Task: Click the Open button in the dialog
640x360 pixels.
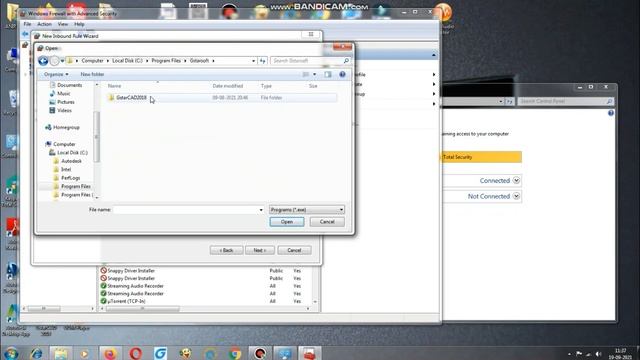Action: (x=287, y=222)
